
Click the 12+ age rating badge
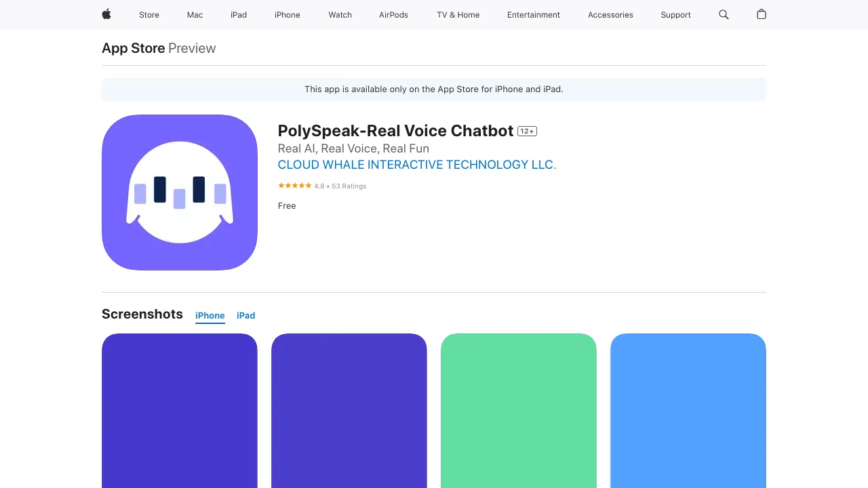527,131
